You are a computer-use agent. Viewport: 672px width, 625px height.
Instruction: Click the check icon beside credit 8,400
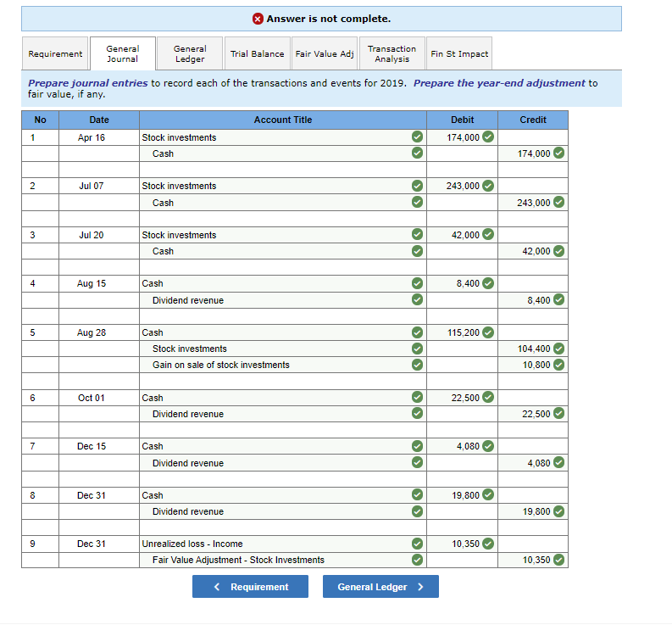tap(558, 299)
